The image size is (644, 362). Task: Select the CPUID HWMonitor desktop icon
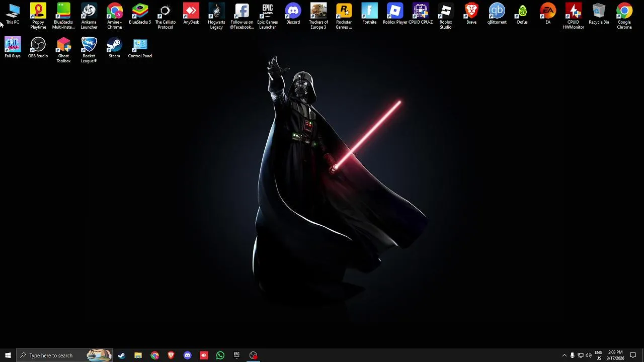point(574,16)
